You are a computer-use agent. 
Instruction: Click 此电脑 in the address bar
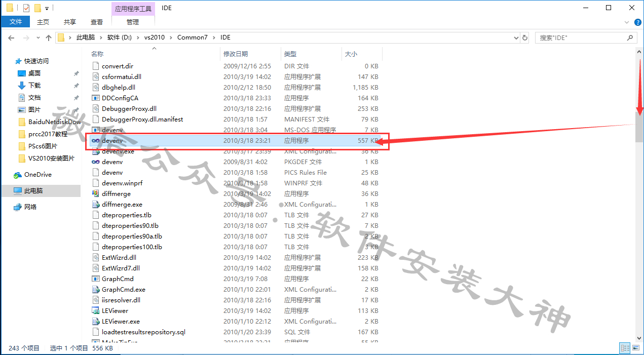(86, 37)
